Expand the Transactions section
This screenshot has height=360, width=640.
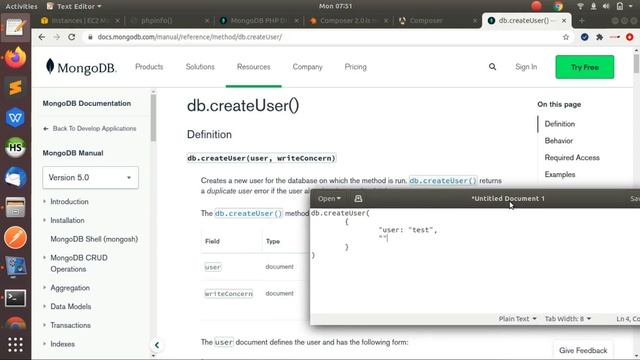tap(44, 325)
